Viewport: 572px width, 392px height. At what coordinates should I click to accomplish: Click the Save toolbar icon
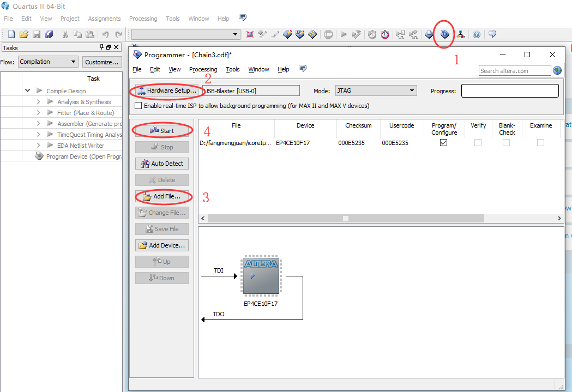point(37,34)
